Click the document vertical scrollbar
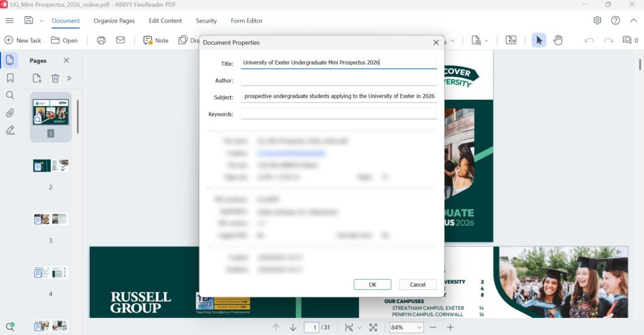The image size is (644, 335). [640, 65]
